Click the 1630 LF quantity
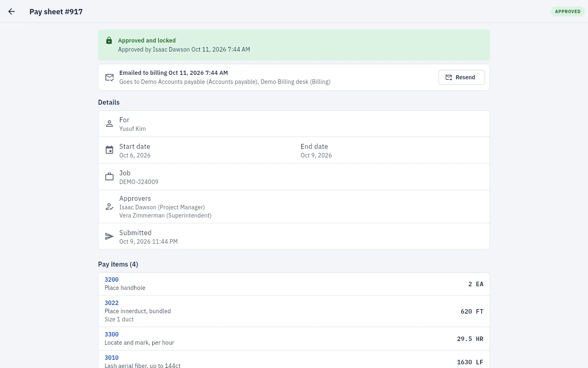The height and width of the screenshot is (368, 588). tap(470, 362)
